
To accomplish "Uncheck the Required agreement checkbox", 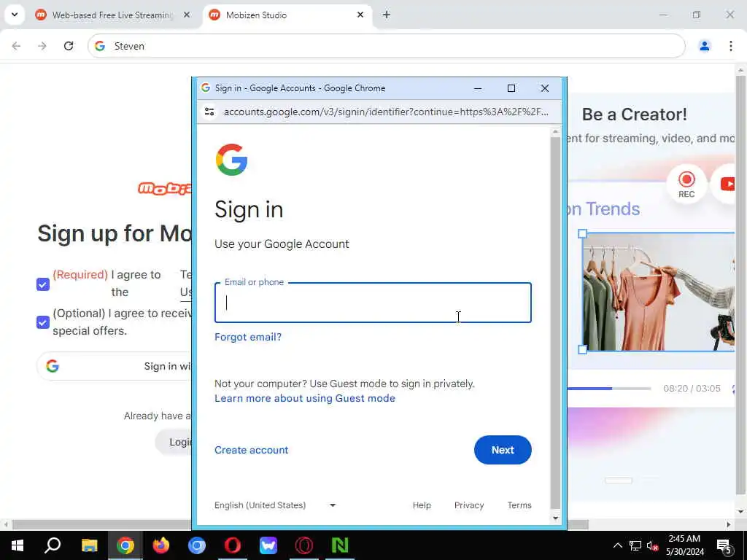I will tap(43, 284).
